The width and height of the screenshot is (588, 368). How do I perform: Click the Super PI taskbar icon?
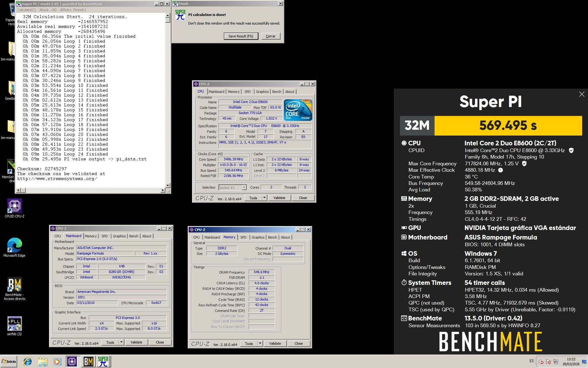pos(103,362)
